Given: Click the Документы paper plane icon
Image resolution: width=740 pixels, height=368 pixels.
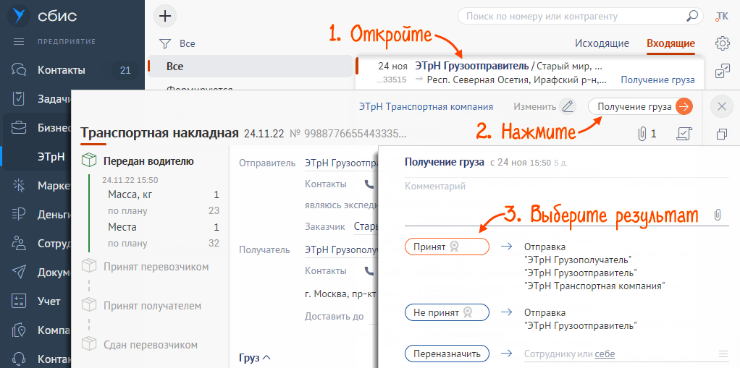Looking at the screenshot, I should 19,272.
